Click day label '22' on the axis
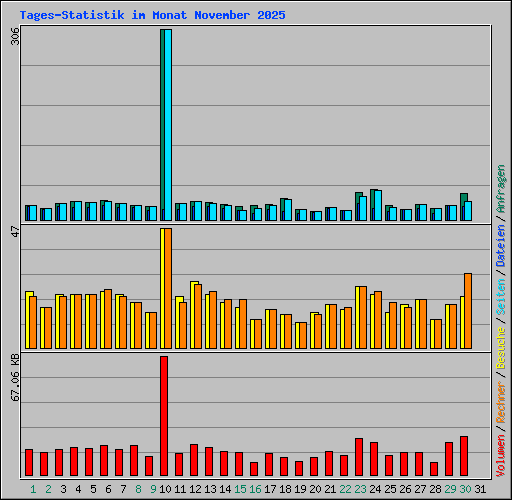Image resolution: width=512 pixels, height=500 pixels. tap(345, 489)
